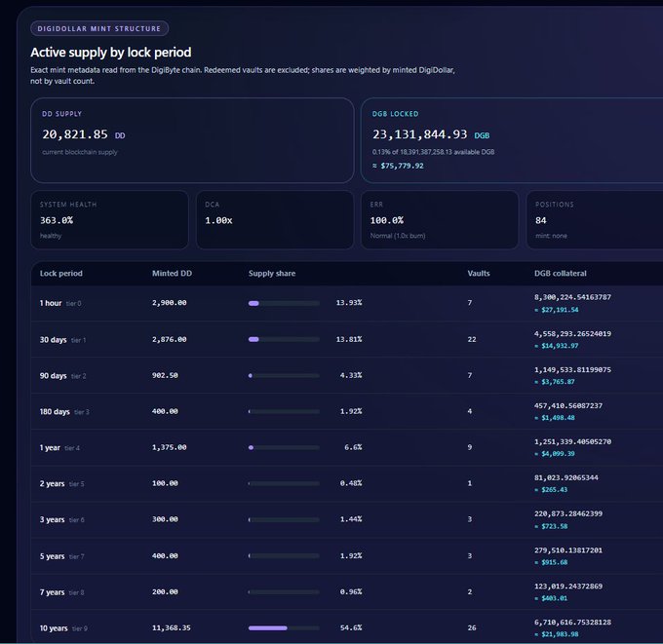Click the SYSTEM HEALTH 363.0% card
Screen dimensions: 663x644
[x=109, y=220]
